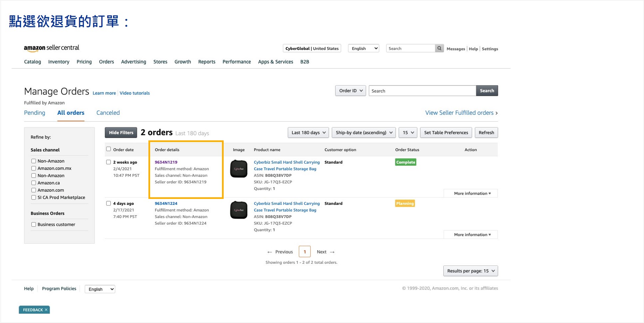This screenshot has width=644, height=323.
Task: Open the header Help link
Action: [x=473, y=49]
